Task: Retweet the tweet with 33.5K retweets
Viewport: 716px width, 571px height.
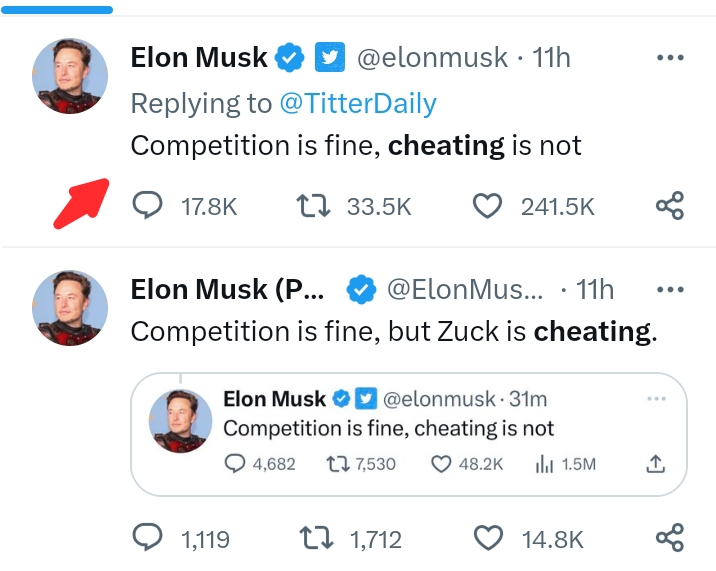Action: (x=315, y=206)
